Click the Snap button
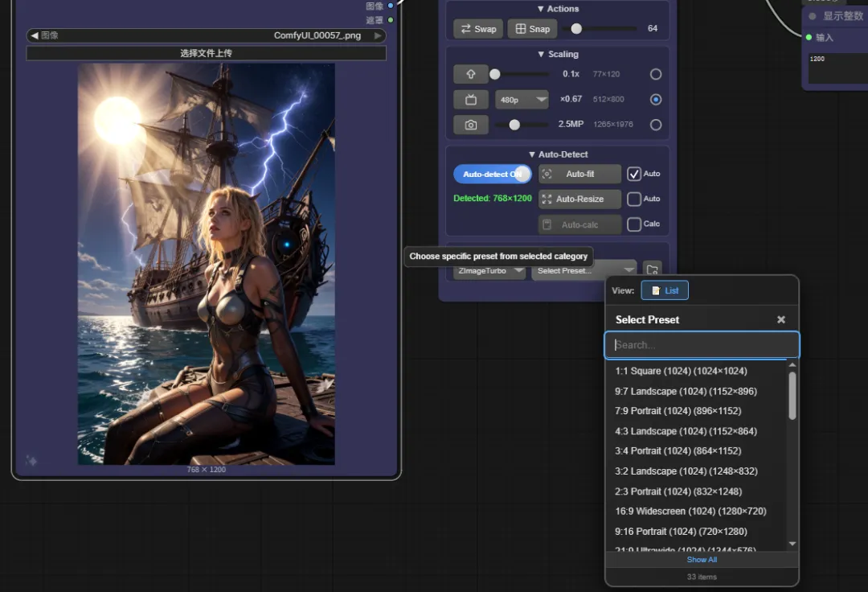The height and width of the screenshot is (592, 868). point(533,29)
